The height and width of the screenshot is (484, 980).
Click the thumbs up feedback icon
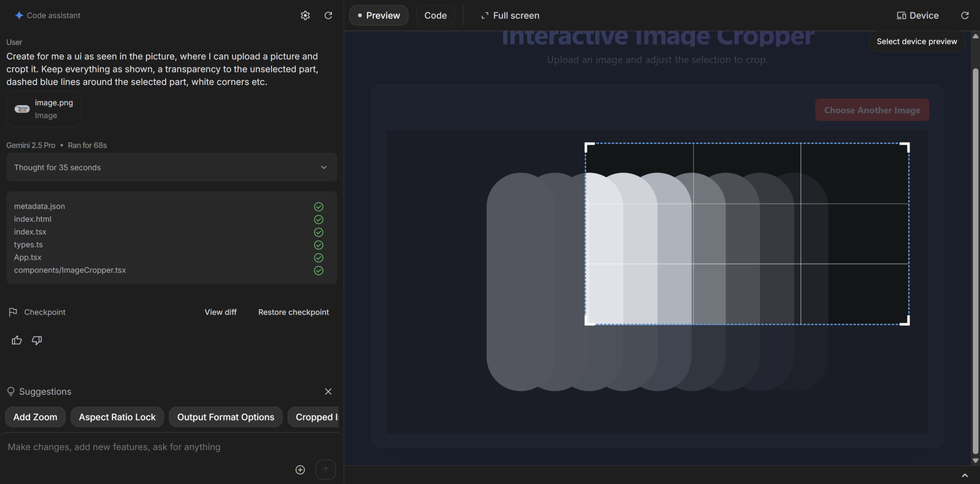coord(17,340)
